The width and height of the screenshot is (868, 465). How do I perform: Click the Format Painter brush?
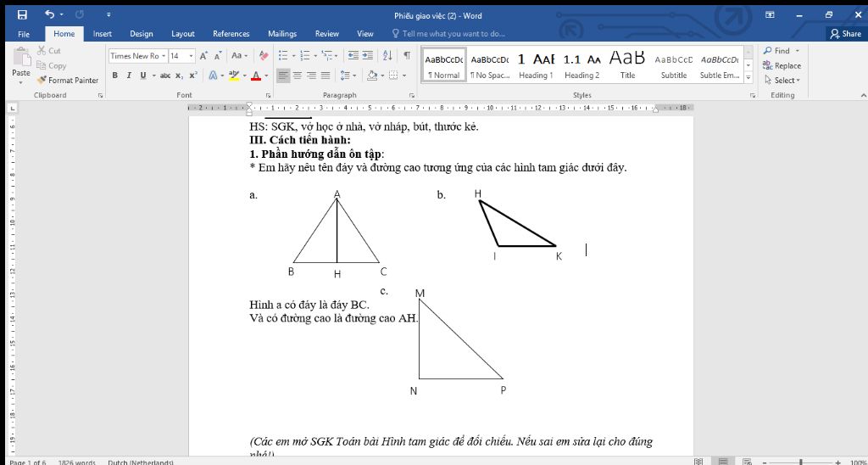pos(42,81)
